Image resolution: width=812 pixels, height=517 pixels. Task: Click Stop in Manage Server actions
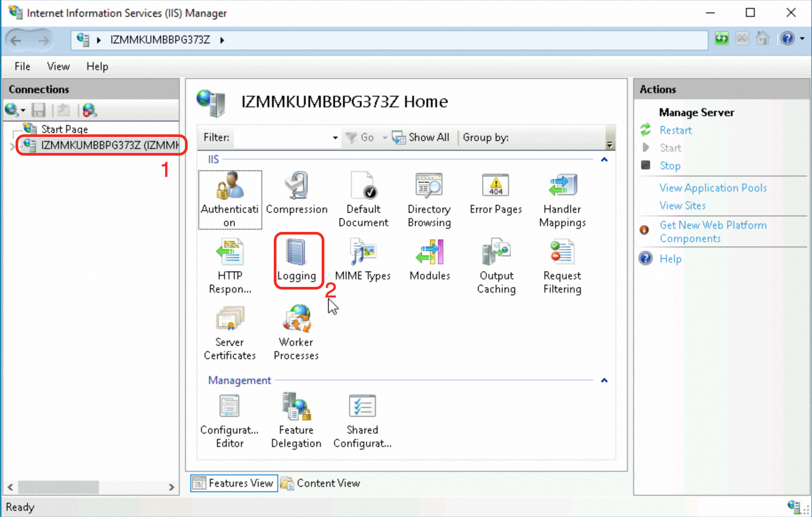click(670, 166)
